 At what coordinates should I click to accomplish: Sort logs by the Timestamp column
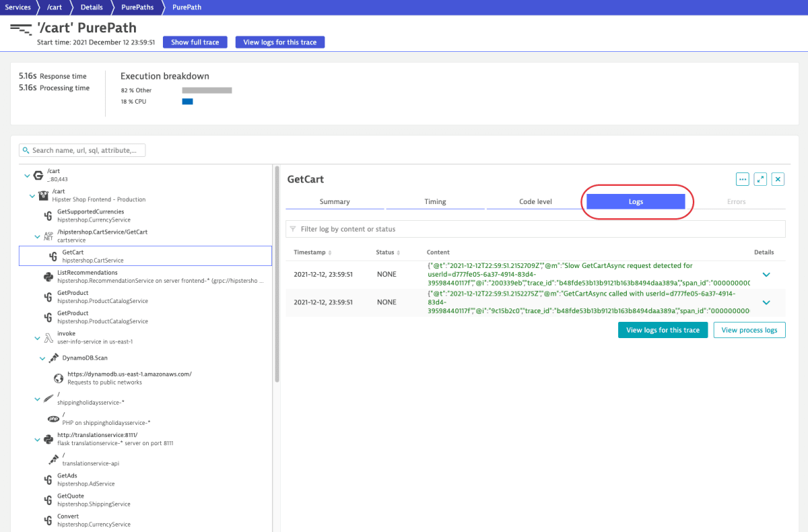(311, 252)
